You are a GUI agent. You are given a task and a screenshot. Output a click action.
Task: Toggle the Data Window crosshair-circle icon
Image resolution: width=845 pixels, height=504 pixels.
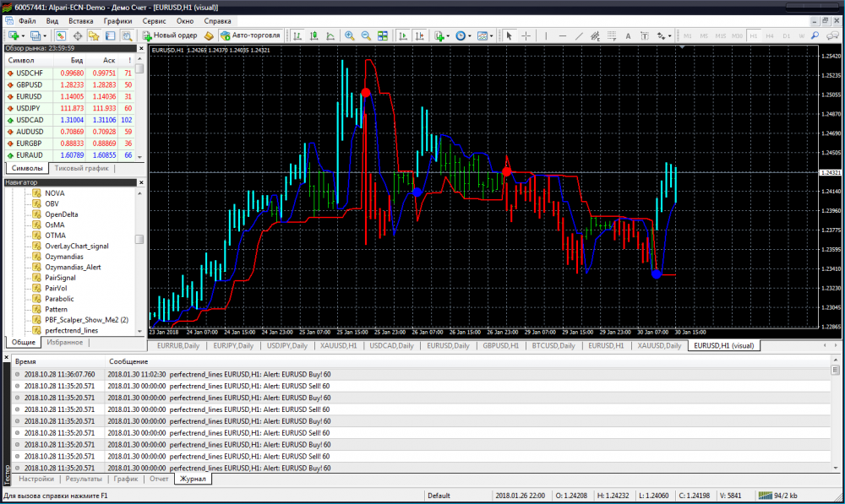click(78, 35)
